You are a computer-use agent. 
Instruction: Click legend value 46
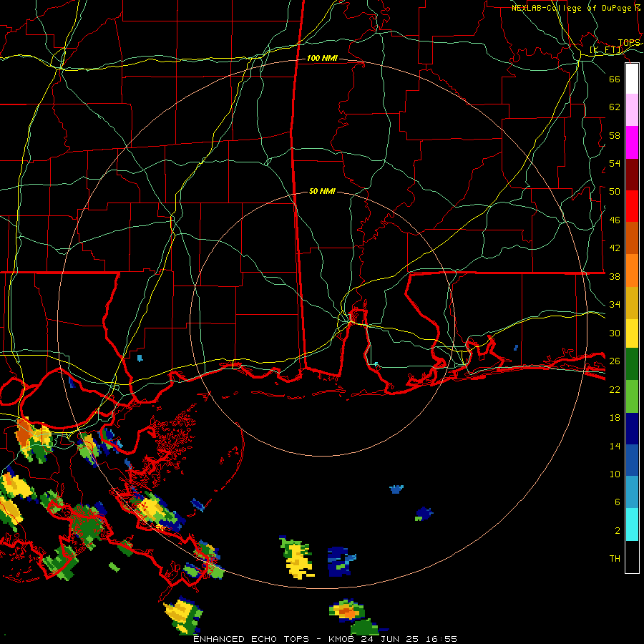615,220
